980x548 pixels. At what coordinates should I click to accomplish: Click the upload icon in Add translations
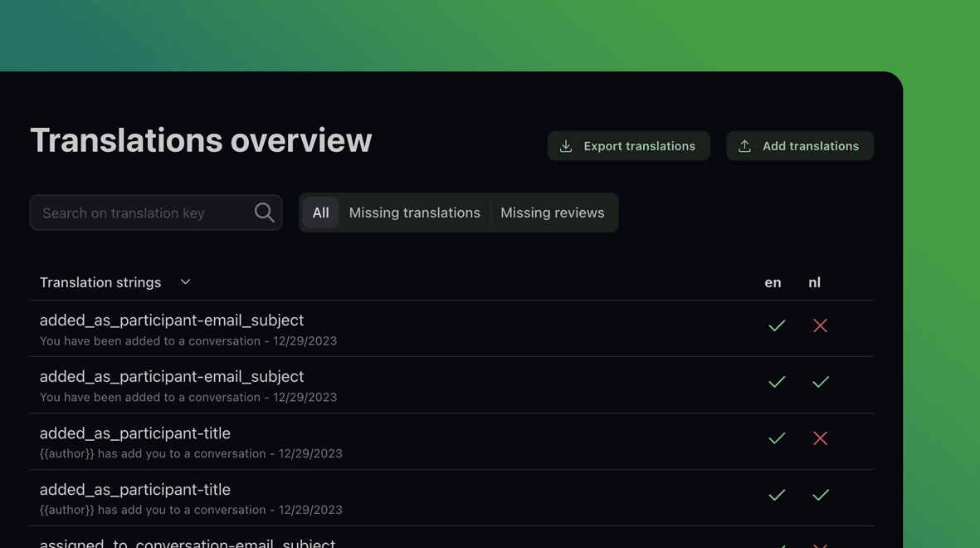744,146
